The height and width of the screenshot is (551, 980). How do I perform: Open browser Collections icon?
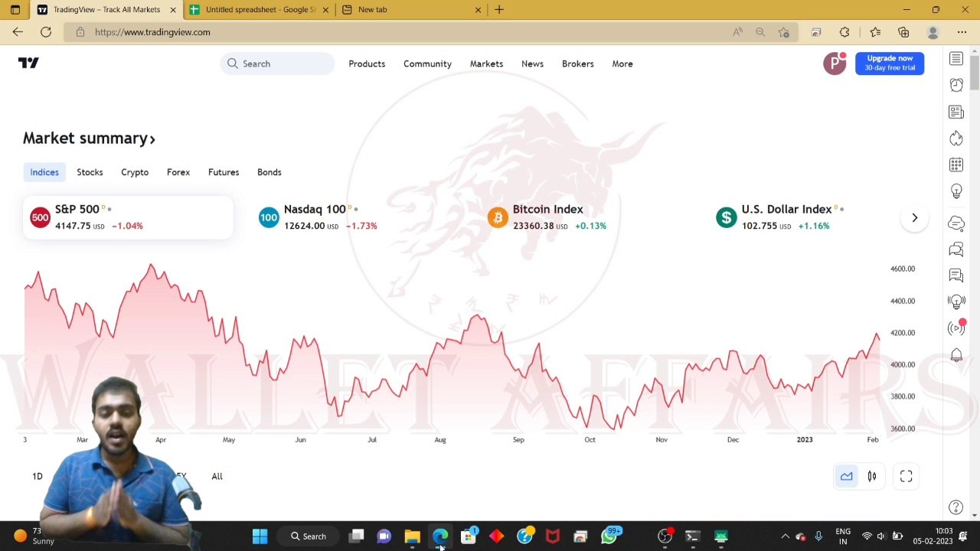903,32
